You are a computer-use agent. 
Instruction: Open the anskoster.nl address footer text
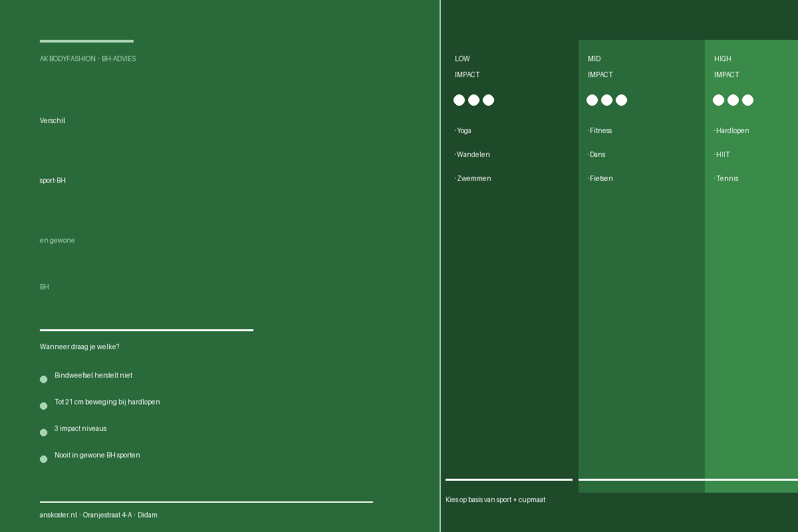98,515
